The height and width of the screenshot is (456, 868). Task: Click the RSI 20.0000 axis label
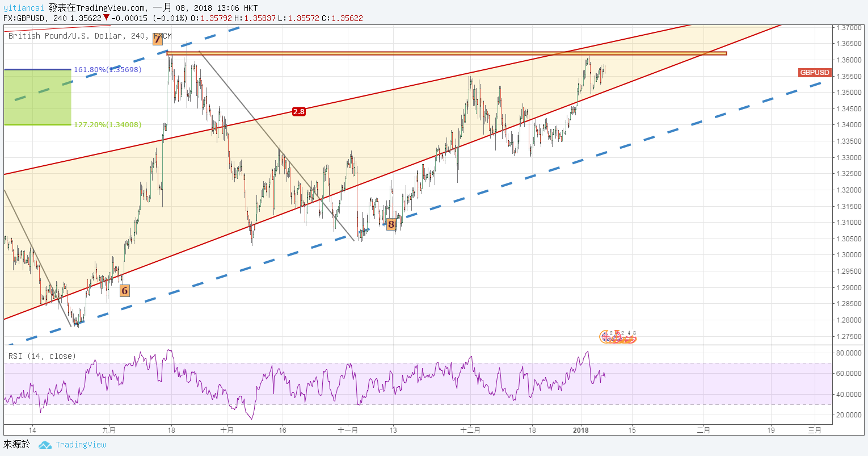click(x=850, y=415)
